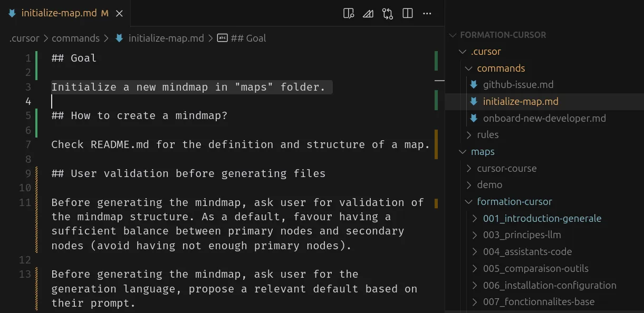Image resolution: width=644 pixels, height=313 pixels.
Task: Click "## Goal" in the breadcrumb bar
Action: click(x=247, y=38)
